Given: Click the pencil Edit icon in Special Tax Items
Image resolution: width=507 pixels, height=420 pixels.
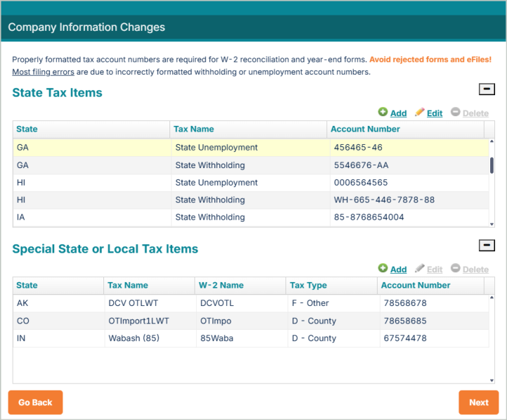Looking at the screenshot, I should [420, 269].
